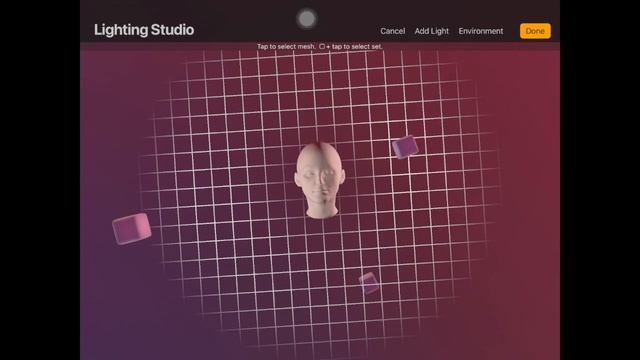Confirm lighting with the Done button

pos(535,31)
